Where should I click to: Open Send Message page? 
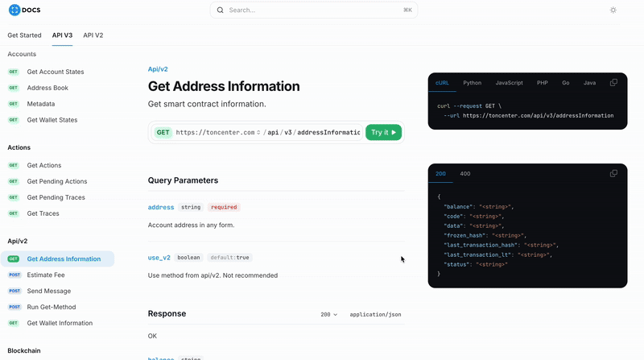[49, 291]
